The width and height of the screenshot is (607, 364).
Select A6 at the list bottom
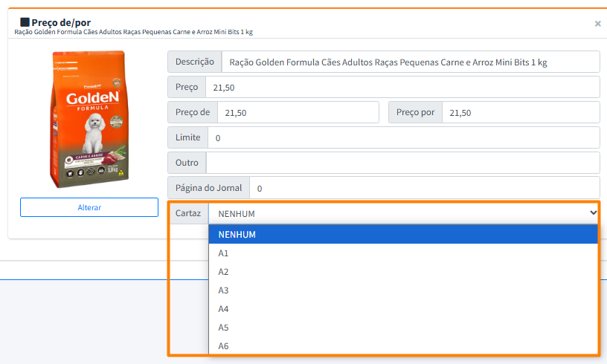(x=403, y=346)
